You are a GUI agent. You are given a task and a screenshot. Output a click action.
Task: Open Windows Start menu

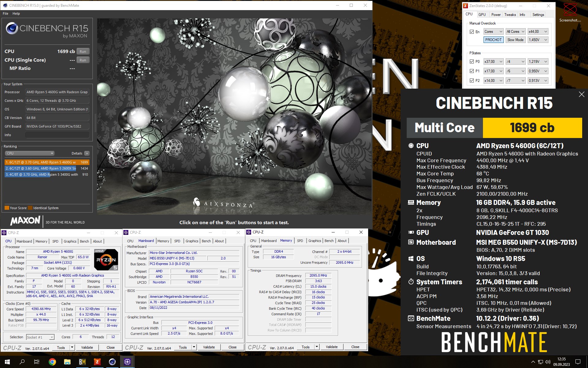click(7, 362)
